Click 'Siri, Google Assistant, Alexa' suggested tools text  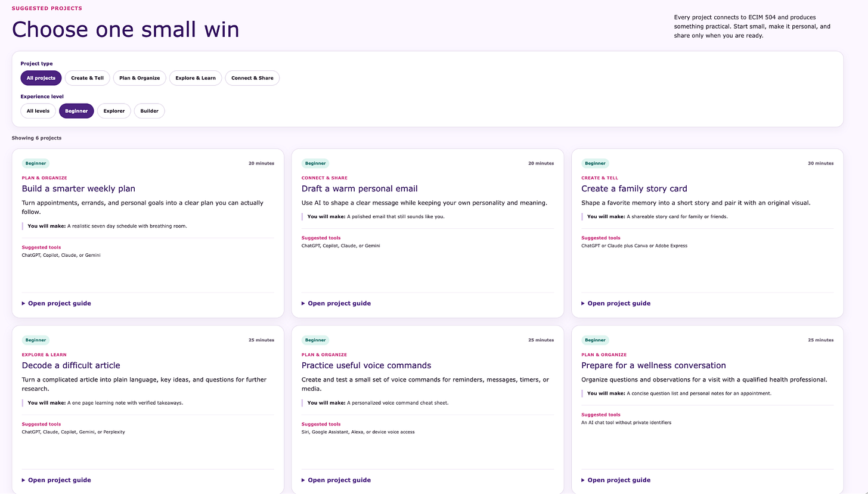[358, 432]
